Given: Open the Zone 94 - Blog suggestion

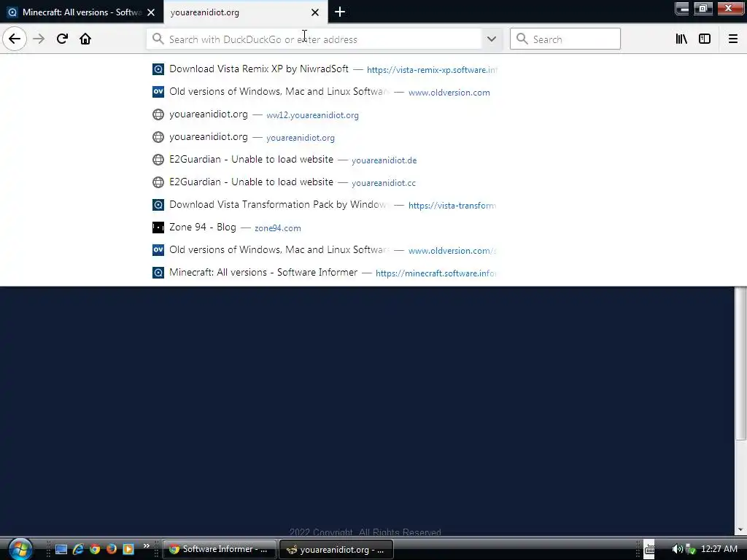Looking at the screenshot, I should 324,227.
